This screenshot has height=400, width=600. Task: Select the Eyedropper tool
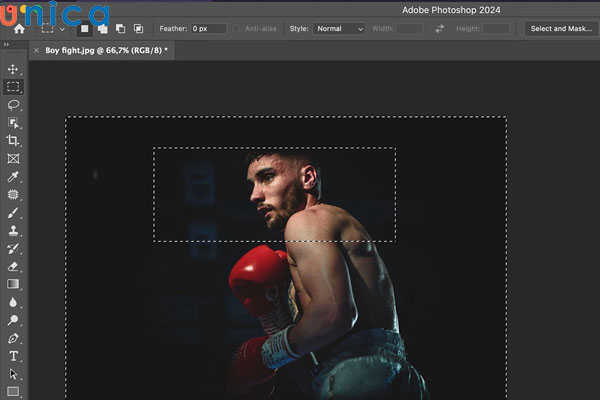(x=13, y=177)
